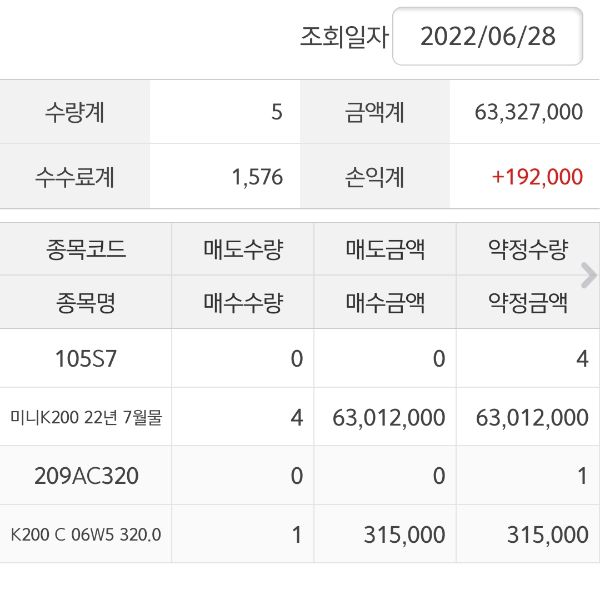Click the 매수수량 sub-header

242,302
